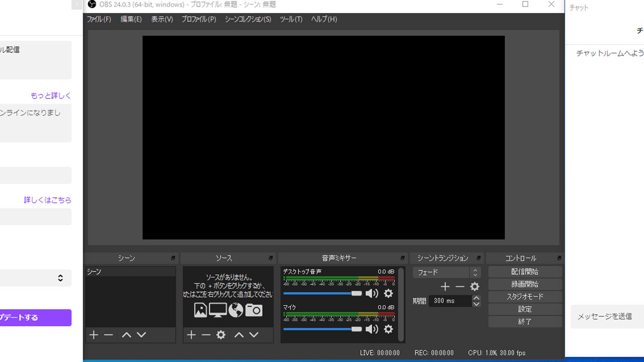Add a new scene with the plus icon
Viewport: 644px width, 362px height.
click(x=94, y=335)
